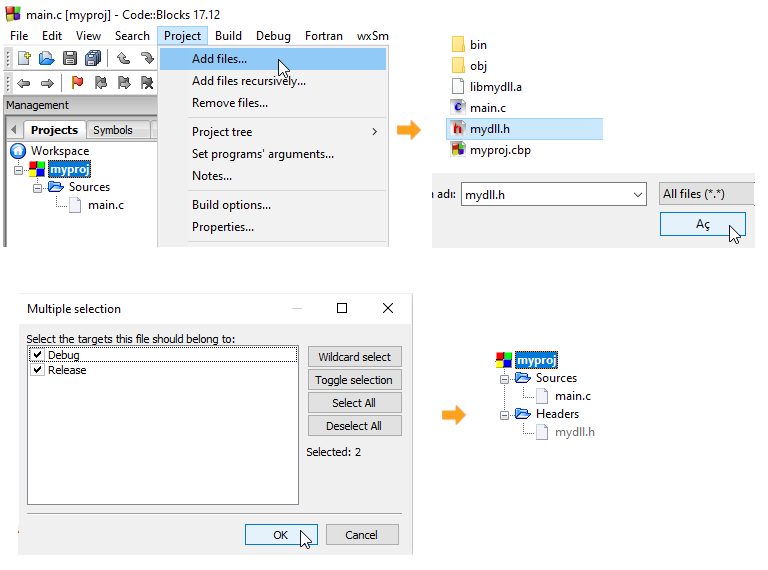The height and width of the screenshot is (570, 768).
Task: Click the Jump back arrow icon
Action: click(x=24, y=83)
